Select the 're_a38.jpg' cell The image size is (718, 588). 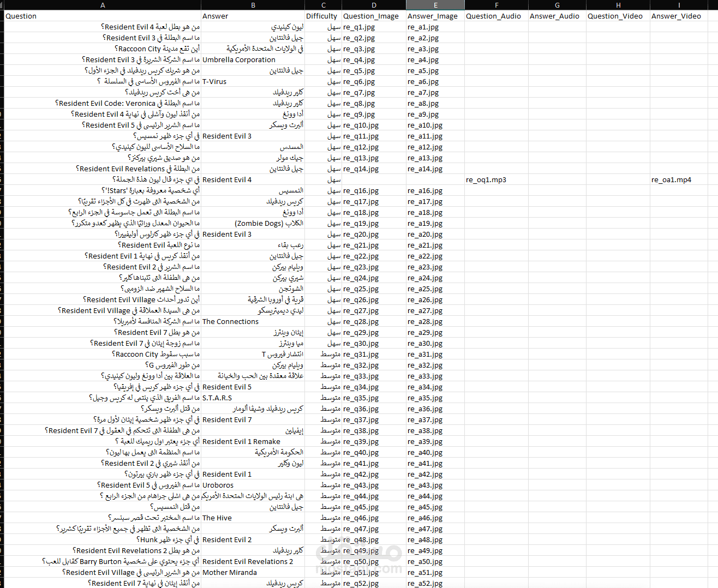coord(435,430)
